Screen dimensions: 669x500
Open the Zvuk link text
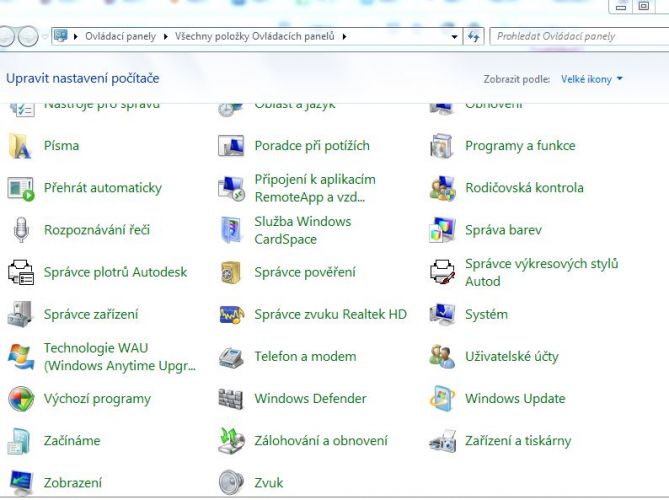pos(269,483)
